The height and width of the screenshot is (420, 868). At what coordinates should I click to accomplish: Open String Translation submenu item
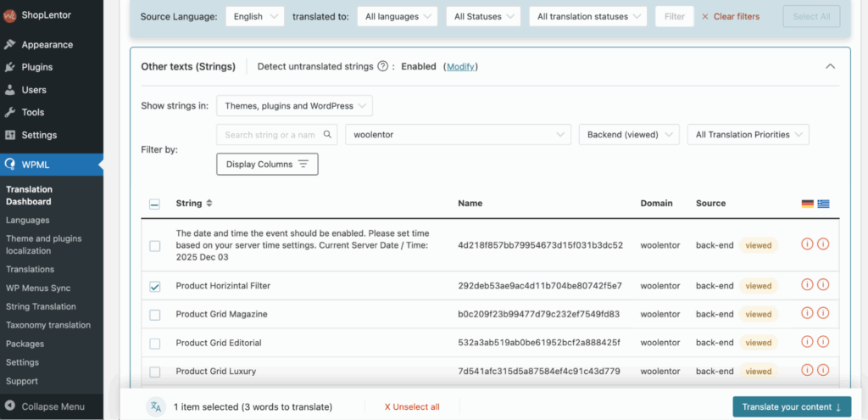[x=41, y=306]
